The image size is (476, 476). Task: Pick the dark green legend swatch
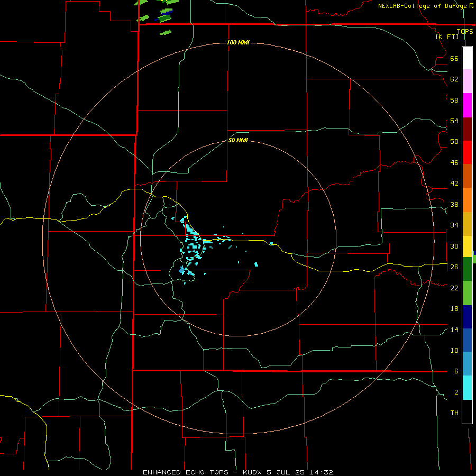[x=467, y=269]
